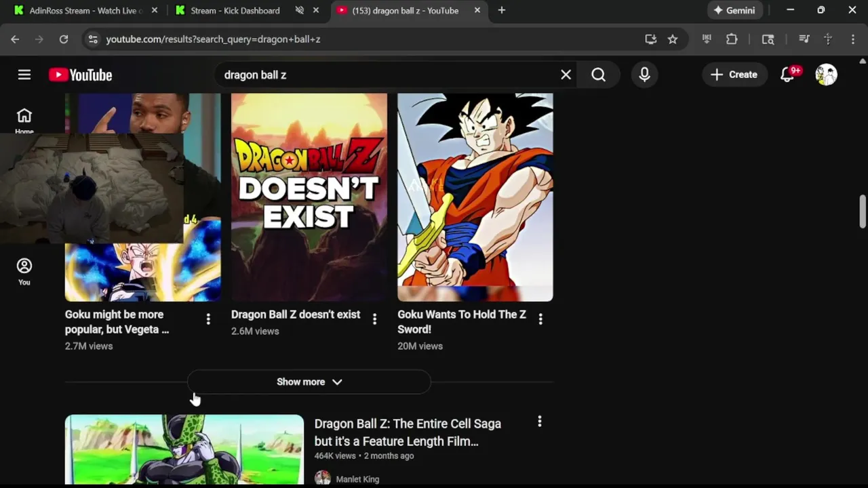
Task: Go back in browser history
Action: [x=15, y=39]
